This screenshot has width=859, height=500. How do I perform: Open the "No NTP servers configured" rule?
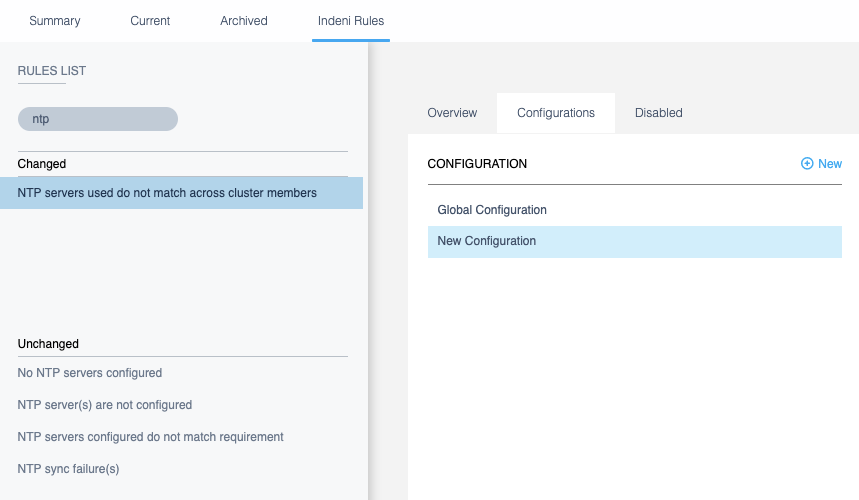point(90,373)
